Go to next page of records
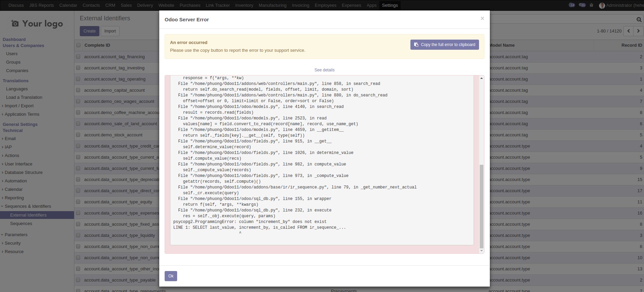644x292 pixels. [638, 31]
